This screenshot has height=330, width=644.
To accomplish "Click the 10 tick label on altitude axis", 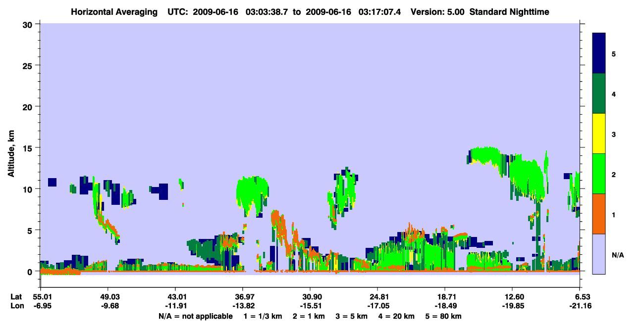I will pos(29,189).
